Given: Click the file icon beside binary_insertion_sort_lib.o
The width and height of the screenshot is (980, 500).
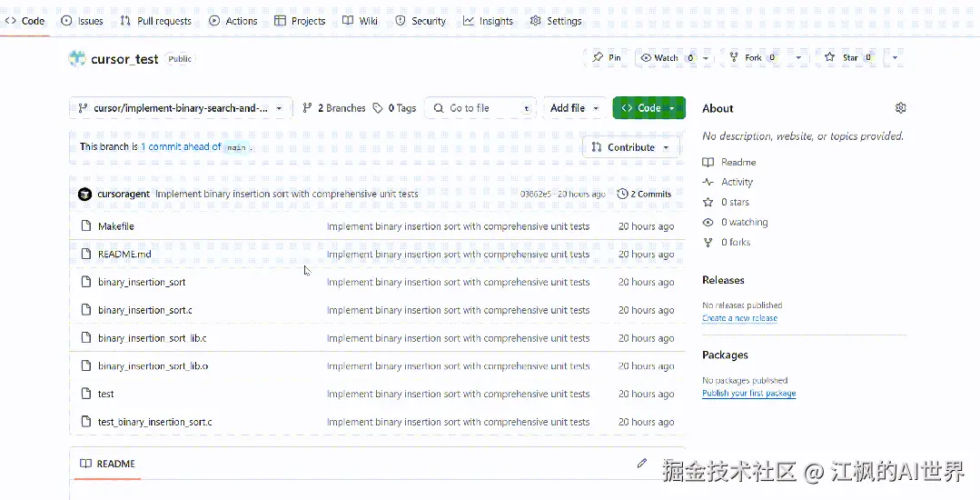Looking at the screenshot, I should point(86,365).
